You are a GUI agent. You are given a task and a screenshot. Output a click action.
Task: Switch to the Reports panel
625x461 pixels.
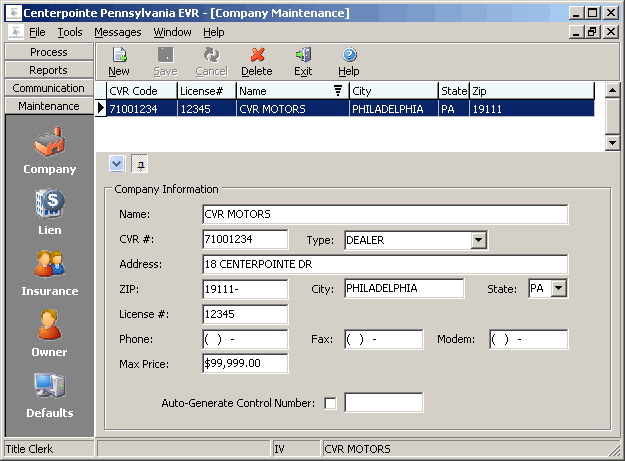click(48, 70)
